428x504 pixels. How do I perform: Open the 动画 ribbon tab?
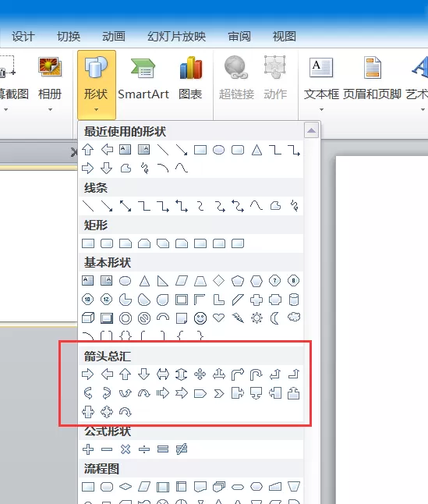114,37
